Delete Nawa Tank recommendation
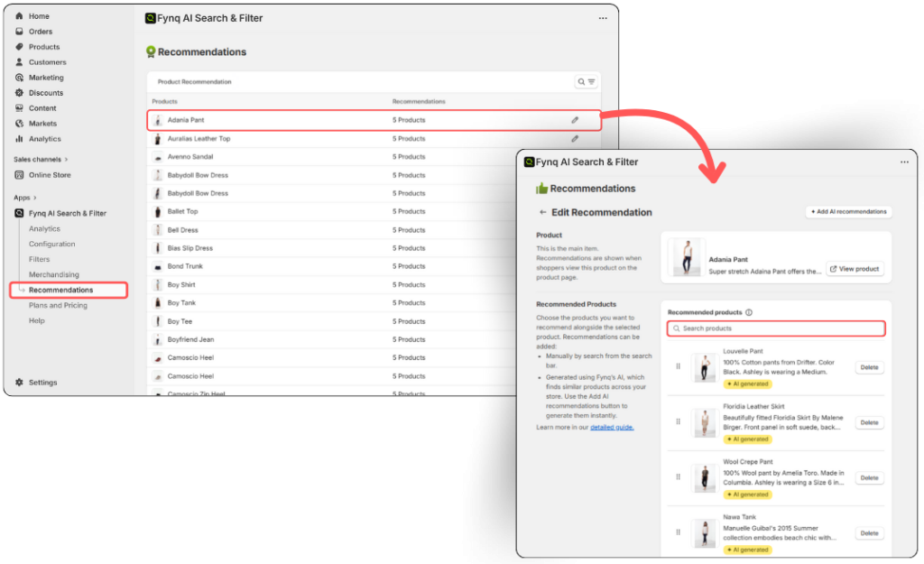Viewport: 924px width, 564px height. click(869, 534)
